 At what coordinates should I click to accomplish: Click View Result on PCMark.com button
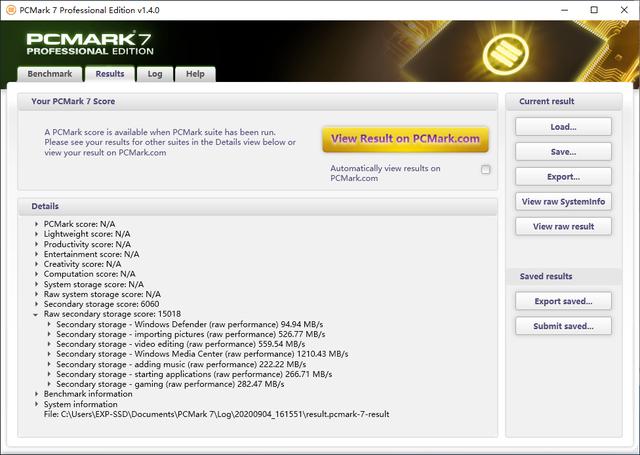(x=405, y=139)
